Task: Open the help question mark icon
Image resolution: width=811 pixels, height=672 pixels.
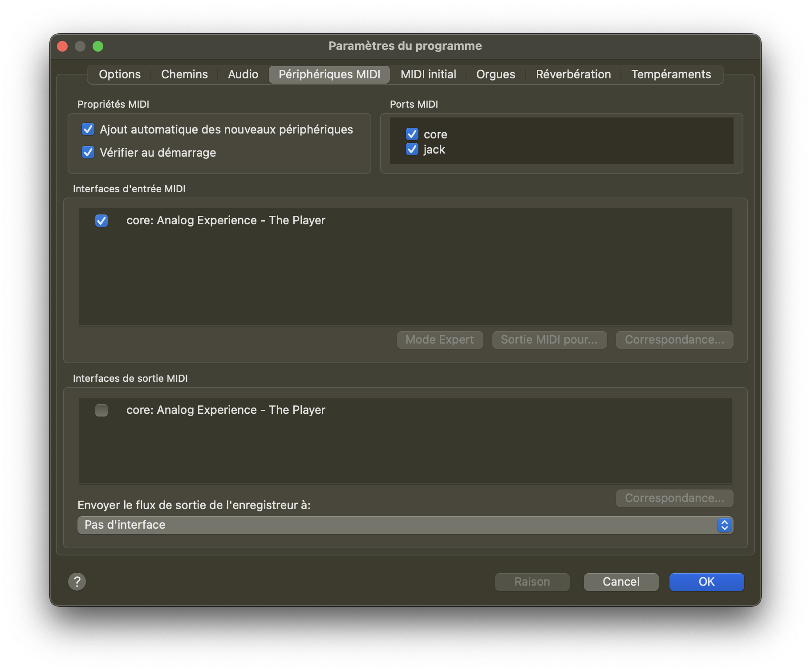Action: click(x=77, y=582)
